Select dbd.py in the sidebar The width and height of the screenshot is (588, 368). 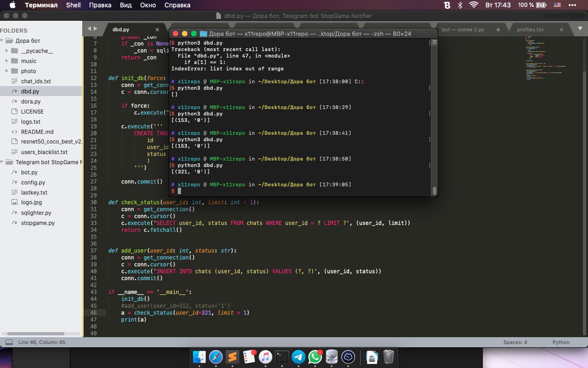(x=30, y=91)
